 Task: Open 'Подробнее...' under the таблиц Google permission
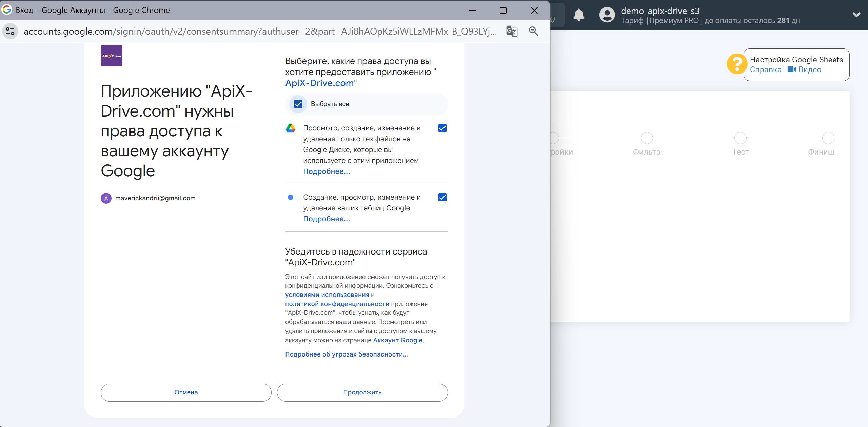[327, 219]
